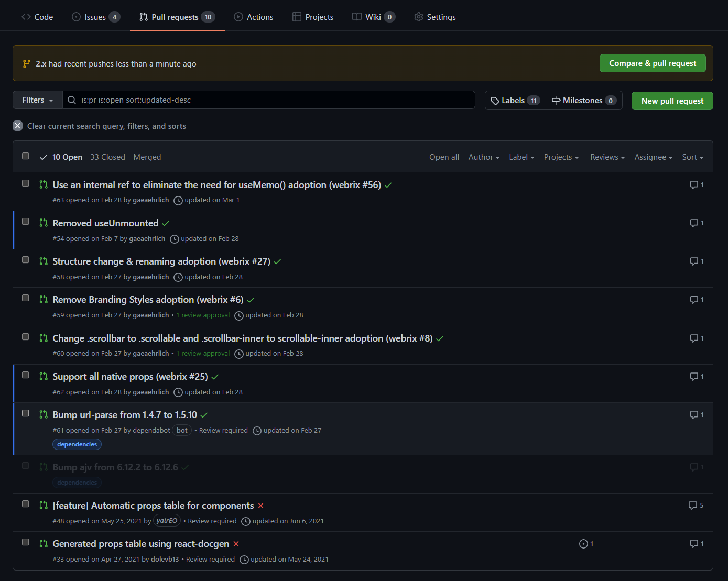Check the checkbox beside 'Support all native props'

coord(25,375)
